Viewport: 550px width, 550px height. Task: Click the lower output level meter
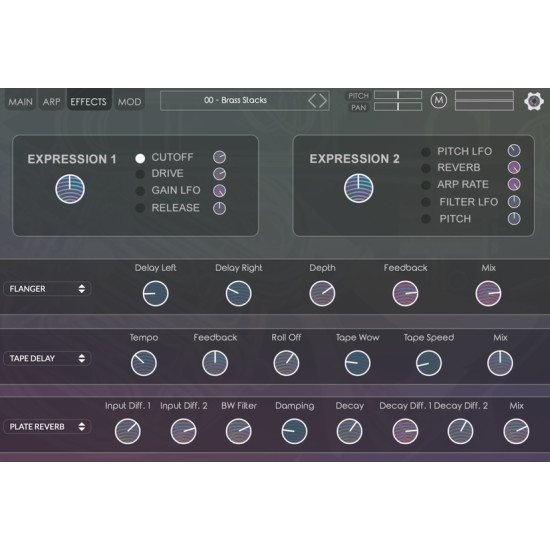pos(484,106)
